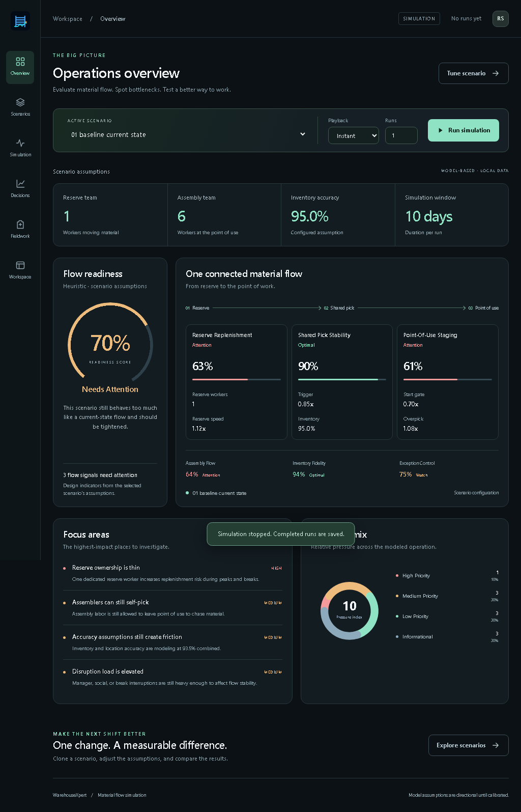
Task: Click the SIMULATION mode badge
Action: pos(419,19)
